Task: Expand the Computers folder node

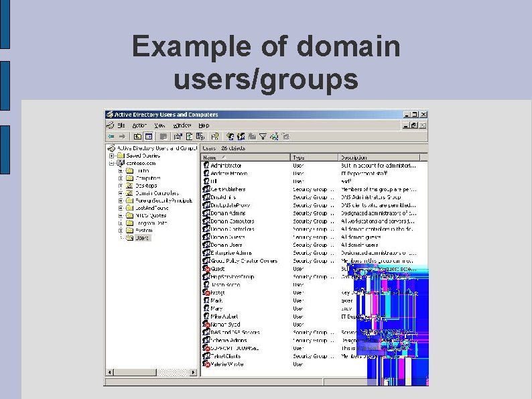Action: click(x=120, y=178)
